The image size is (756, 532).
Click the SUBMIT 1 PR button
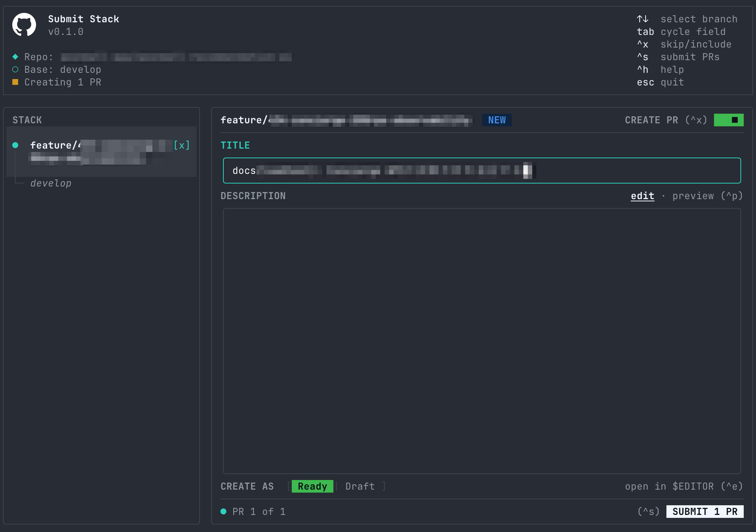click(705, 512)
